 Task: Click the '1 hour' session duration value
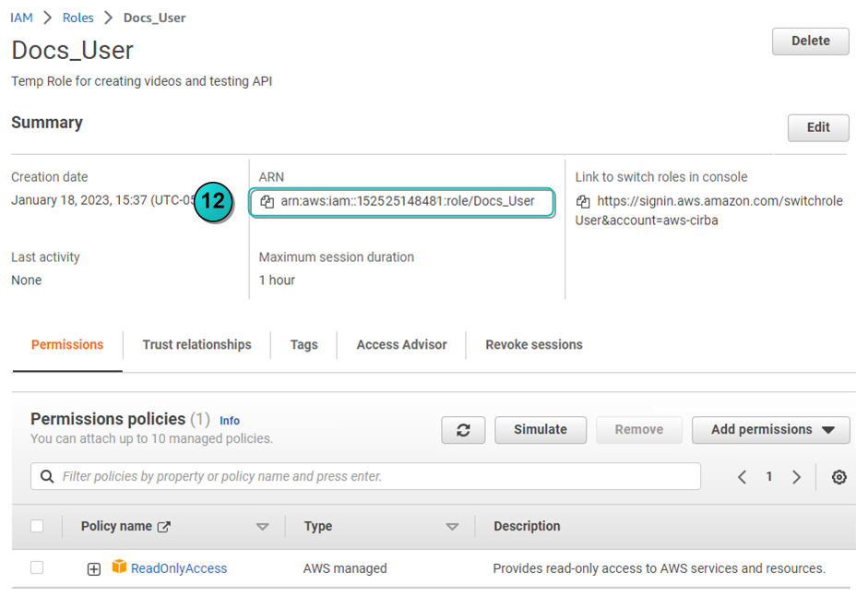[277, 281]
